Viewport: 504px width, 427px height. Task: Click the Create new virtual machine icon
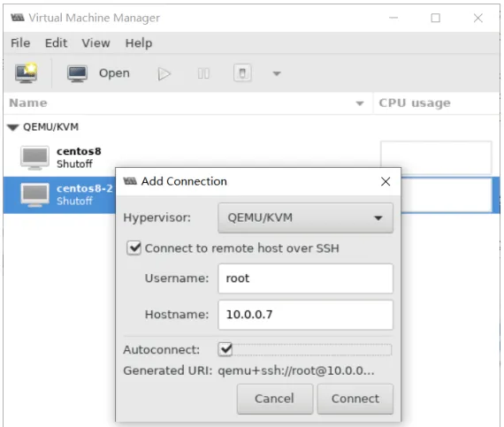pos(26,72)
